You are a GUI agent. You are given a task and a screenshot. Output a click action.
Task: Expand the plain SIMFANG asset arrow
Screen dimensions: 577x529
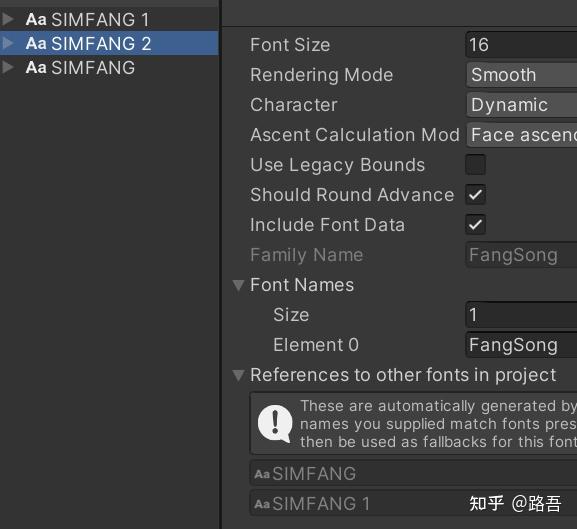(x=8, y=67)
